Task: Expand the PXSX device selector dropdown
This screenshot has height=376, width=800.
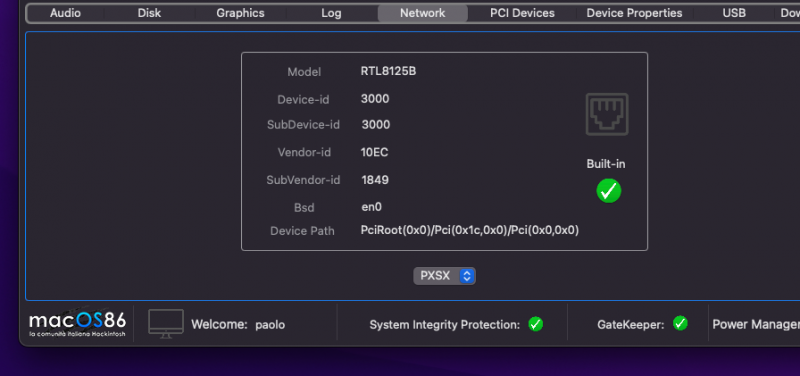Action: click(x=444, y=276)
